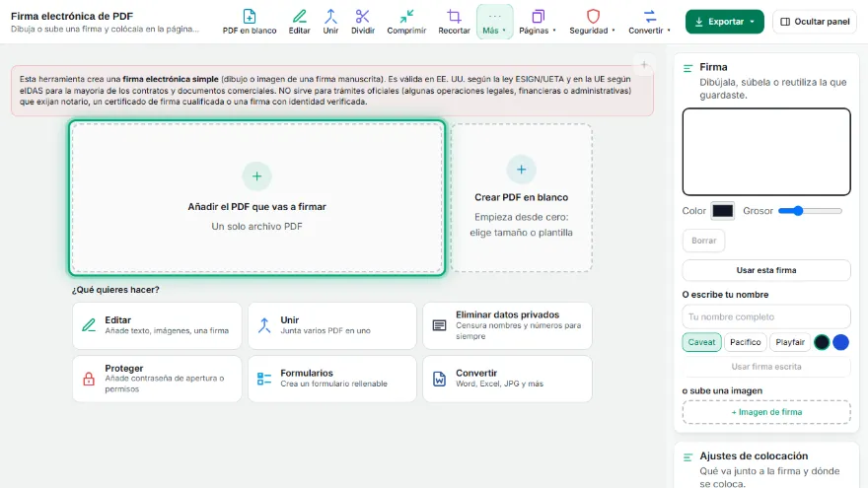The image size is (868, 488).
Task: Select the Recortar crop tool
Action: (x=454, y=22)
